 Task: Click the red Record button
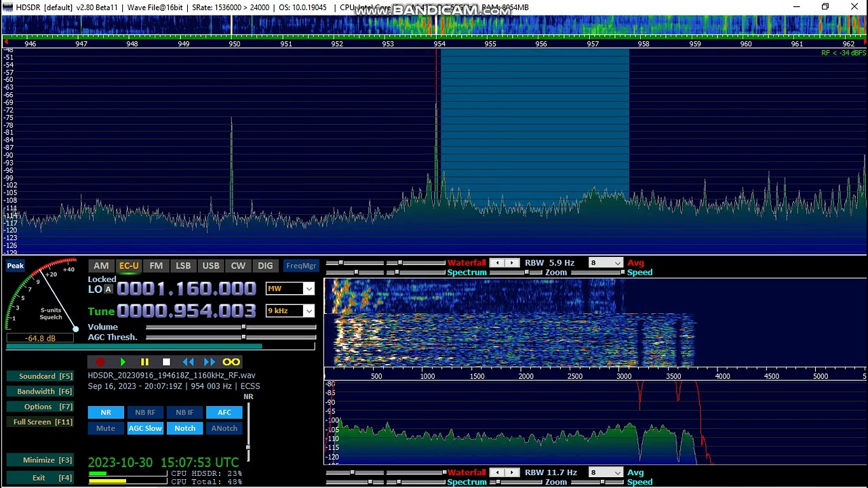[x=100, y=362]
